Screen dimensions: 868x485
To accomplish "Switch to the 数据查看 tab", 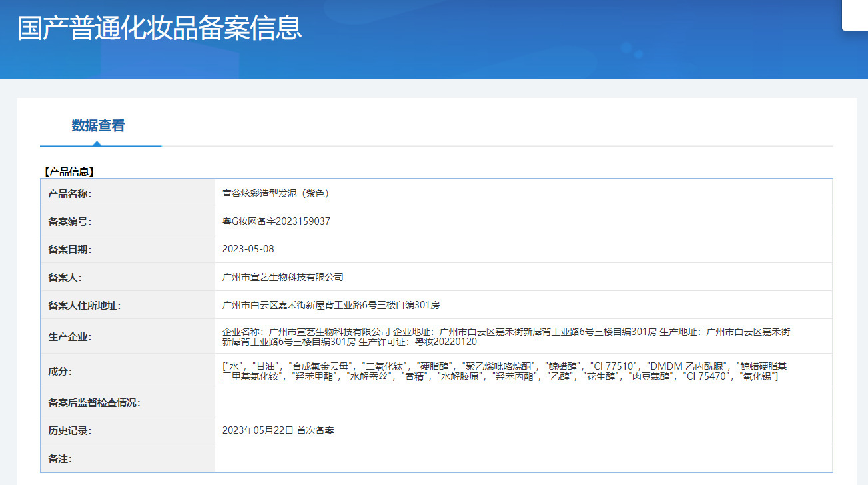I will 98,125.
